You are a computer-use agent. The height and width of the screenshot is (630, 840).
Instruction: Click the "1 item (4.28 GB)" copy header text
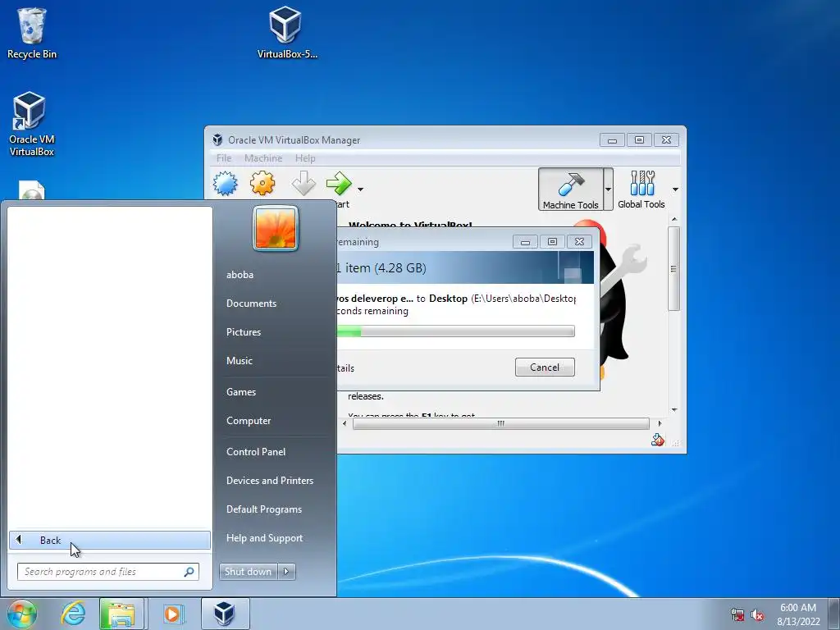(x=381, y=268)
